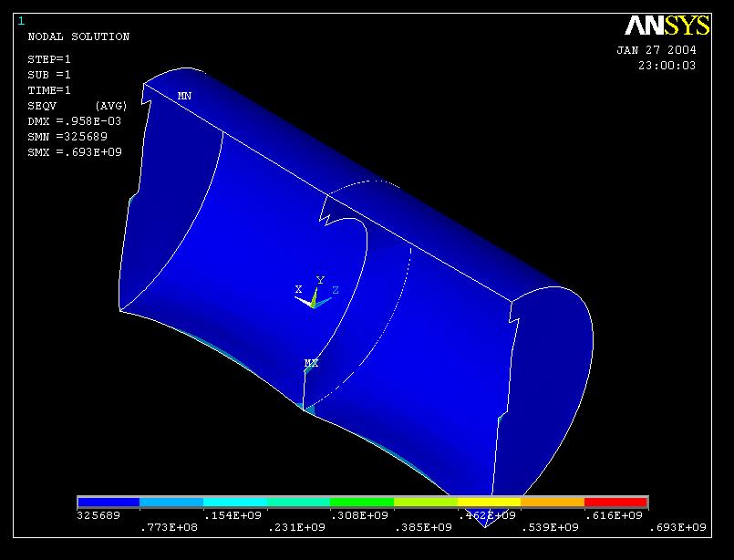Click the MN minimum stress marker
Viewport: 734px width, 560px height.
tap(184, 96)
